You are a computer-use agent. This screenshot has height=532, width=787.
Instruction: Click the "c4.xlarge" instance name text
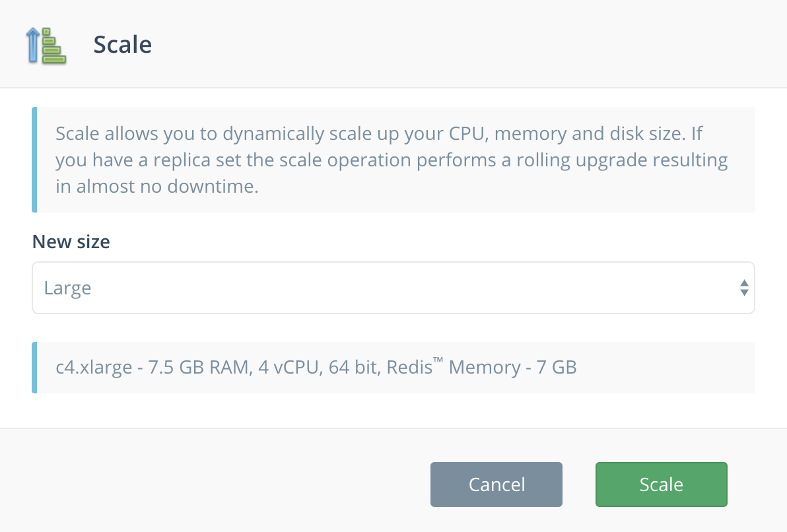click(94, 368)
